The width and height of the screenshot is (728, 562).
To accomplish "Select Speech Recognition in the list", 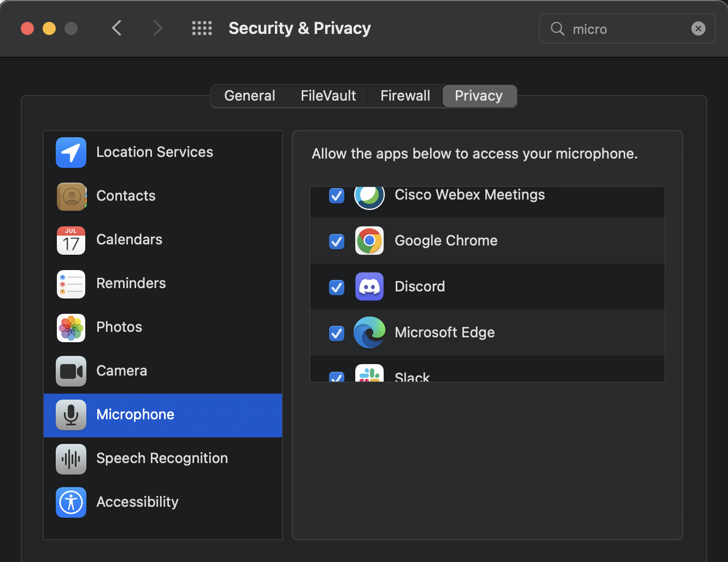I will (162, 458).
